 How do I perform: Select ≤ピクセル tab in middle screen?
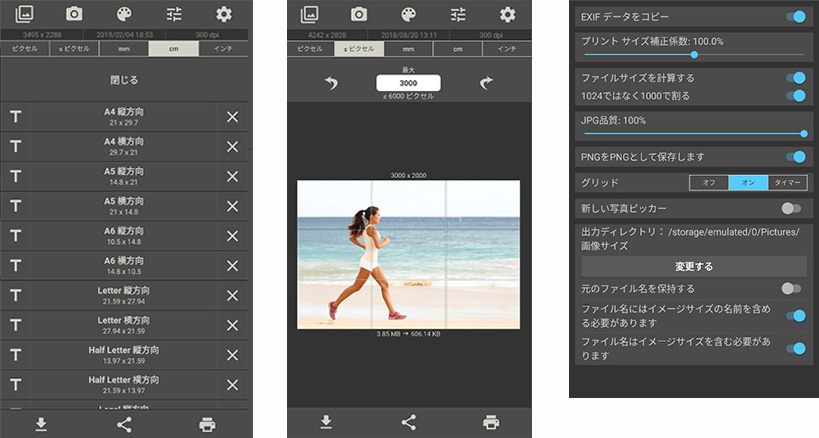[359, 49]
